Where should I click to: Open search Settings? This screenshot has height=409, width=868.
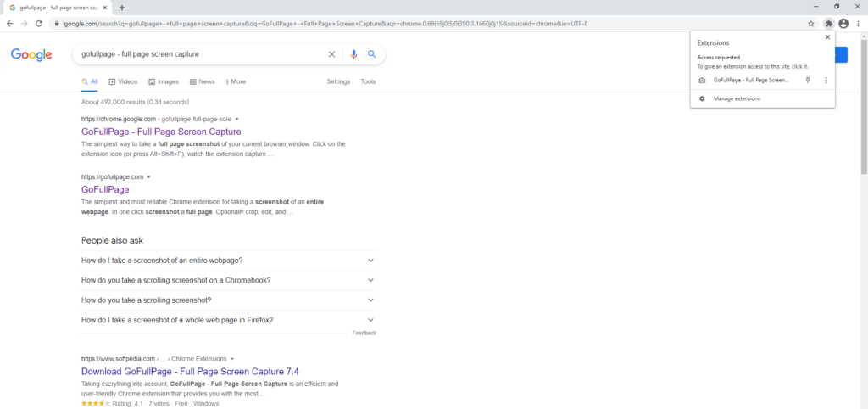pos(338,81)
